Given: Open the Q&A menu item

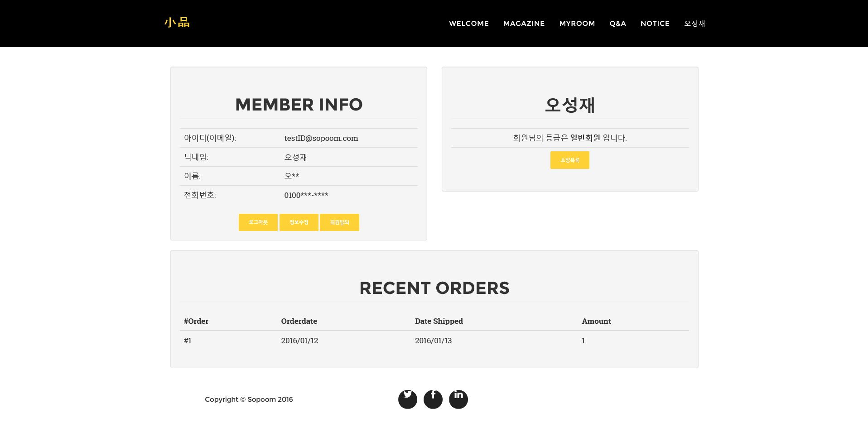Looking at the screenshot, I should 617,24.
